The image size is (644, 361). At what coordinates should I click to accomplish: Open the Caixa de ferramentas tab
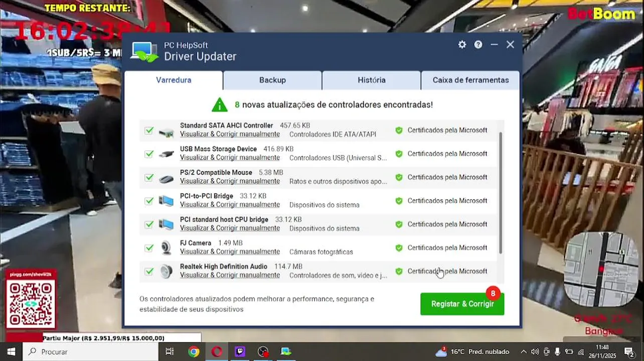(470, 80)
